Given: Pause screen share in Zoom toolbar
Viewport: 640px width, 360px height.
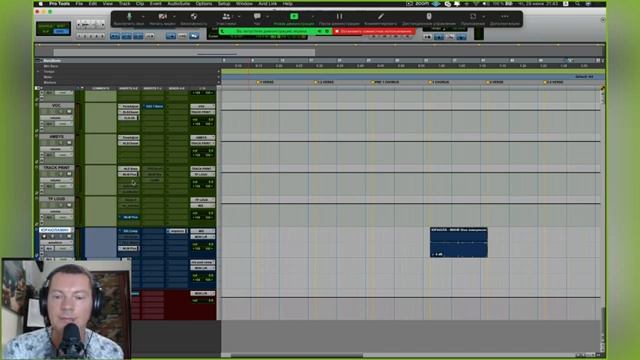Looking at the screenshot, I should (x=339, y=17).
